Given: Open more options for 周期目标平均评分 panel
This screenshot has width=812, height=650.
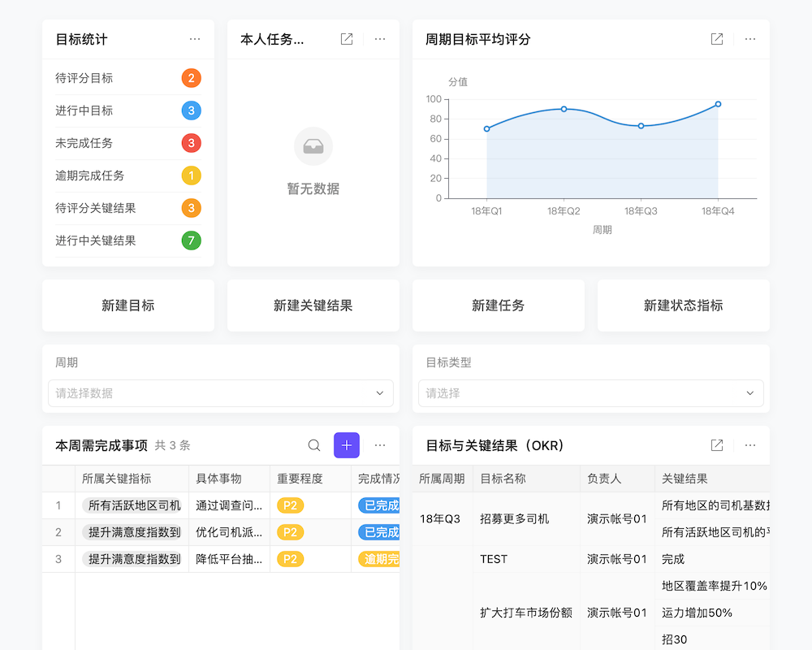Looking at the screenshot, I should coord(749,38).
